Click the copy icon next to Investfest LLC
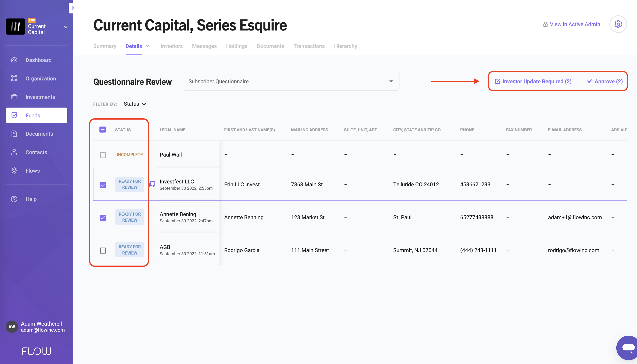Viewport: 637px width, 364px height. coord(152,184)
